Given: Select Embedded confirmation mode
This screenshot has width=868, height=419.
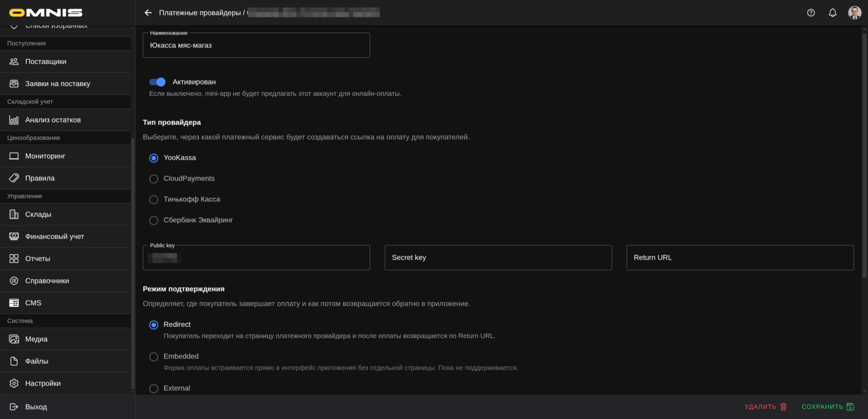Looking at the screenshot, I should click(154, 357).
